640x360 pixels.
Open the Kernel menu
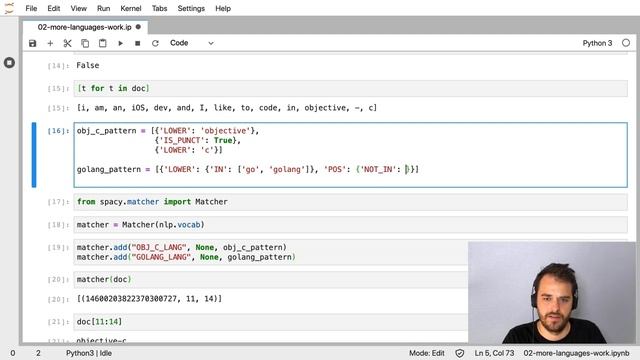coord(131,8)
